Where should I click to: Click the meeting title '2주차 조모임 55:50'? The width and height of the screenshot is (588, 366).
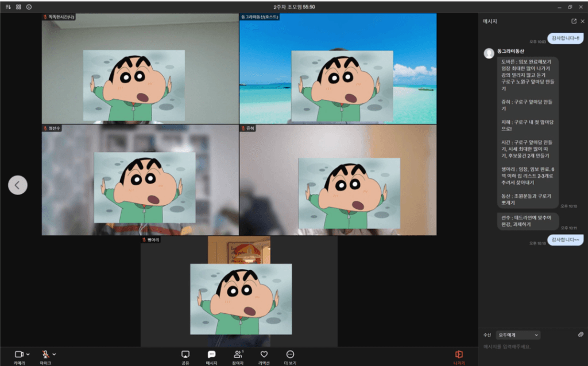[294, 7]
